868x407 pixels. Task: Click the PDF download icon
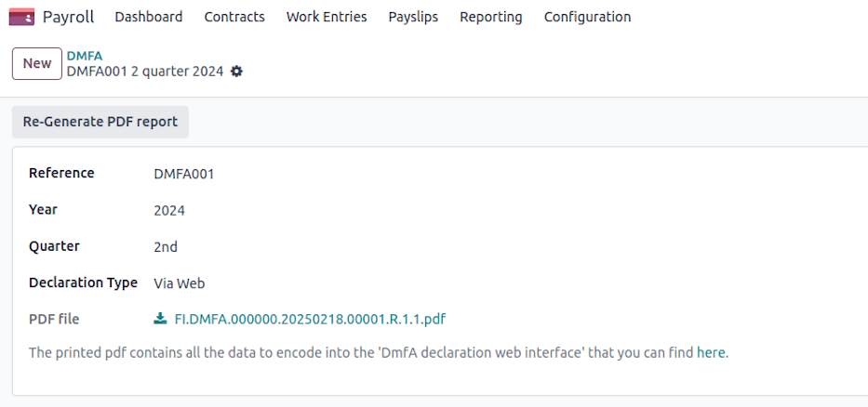click(160, 319)
